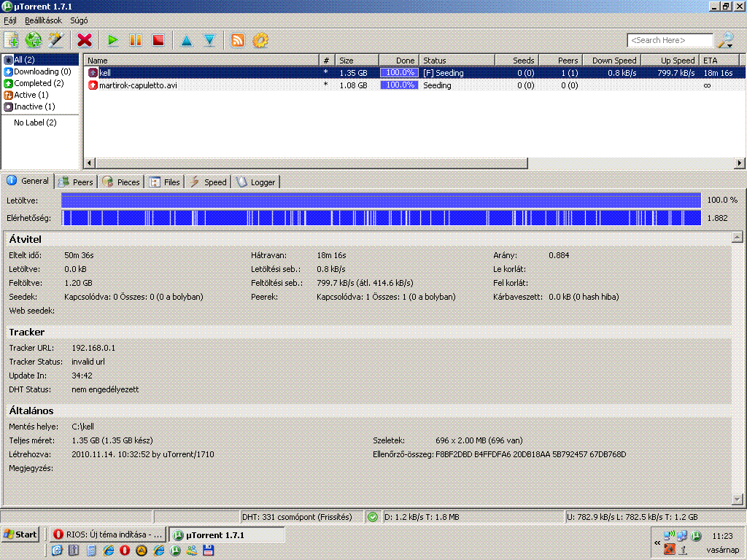This screenshot has height=560, width=747.
Task: Expand hidden tray icons chevron
Action: click(x=657, y=542)
